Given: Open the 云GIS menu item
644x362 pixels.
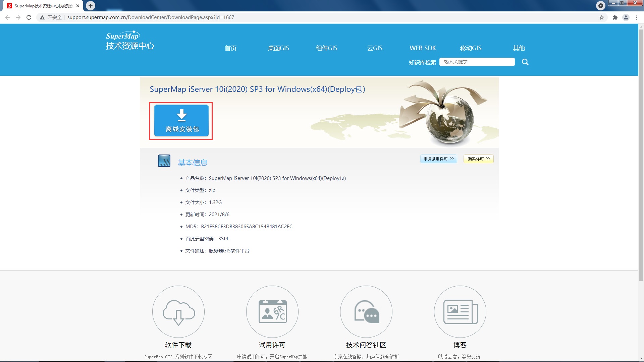Looking at the screenshot, I should [x=375, y=48].
